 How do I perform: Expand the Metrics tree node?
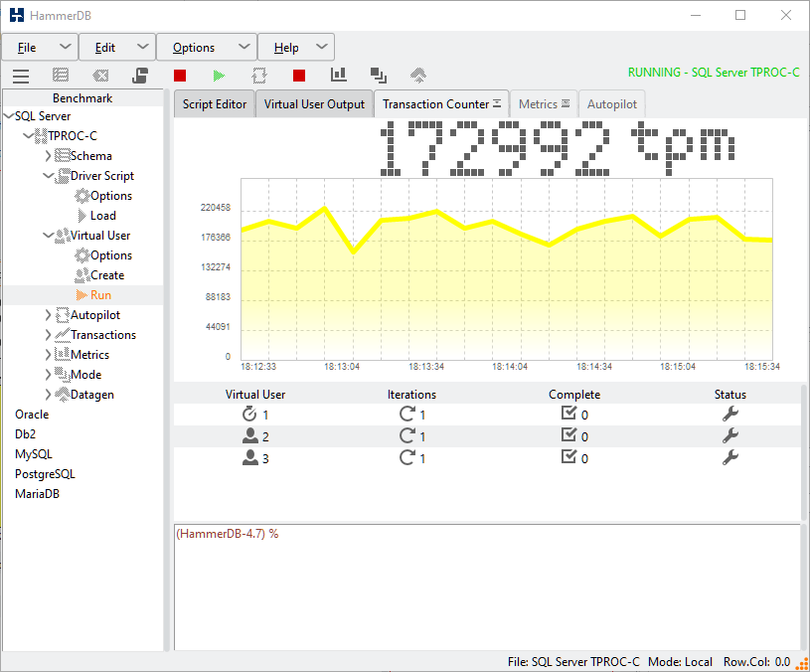[48, 354]
